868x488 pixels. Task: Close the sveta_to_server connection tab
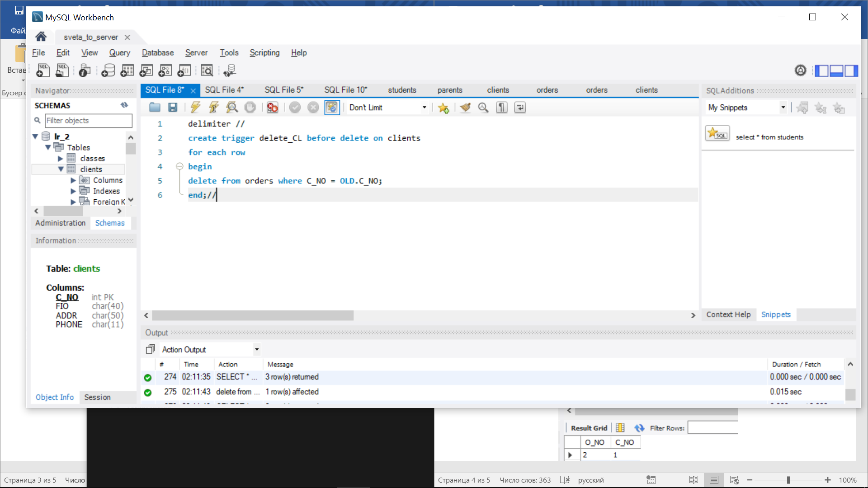click(127, 37)
